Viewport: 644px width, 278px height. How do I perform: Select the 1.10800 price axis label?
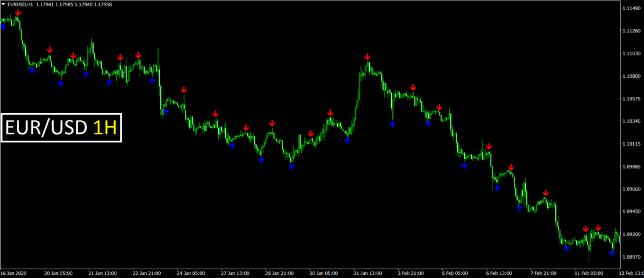[x=633, y=76]
